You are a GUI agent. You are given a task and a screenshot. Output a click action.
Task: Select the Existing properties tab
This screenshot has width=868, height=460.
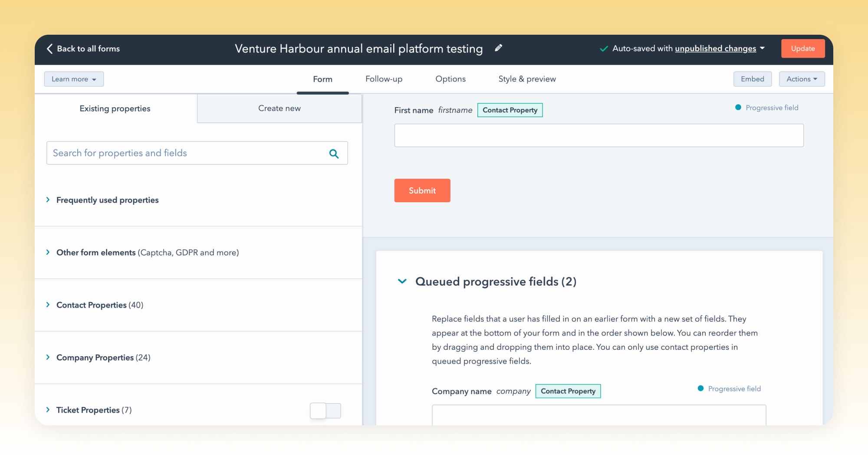click(x=115, y=108)
